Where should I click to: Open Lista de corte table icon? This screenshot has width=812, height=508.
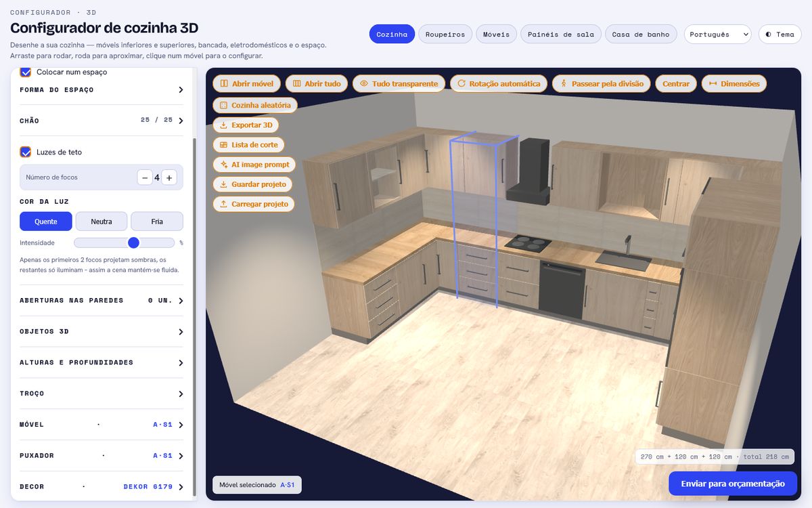223,145
